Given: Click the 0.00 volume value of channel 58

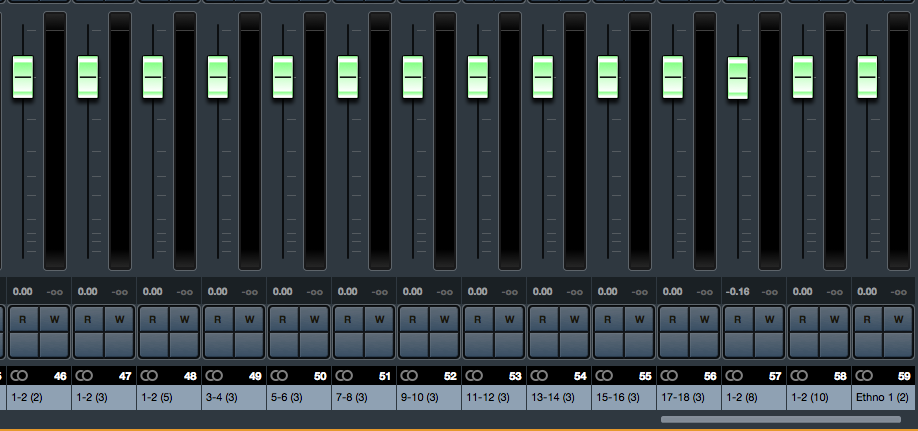Looking at the screenshot, I should (803, 291).
